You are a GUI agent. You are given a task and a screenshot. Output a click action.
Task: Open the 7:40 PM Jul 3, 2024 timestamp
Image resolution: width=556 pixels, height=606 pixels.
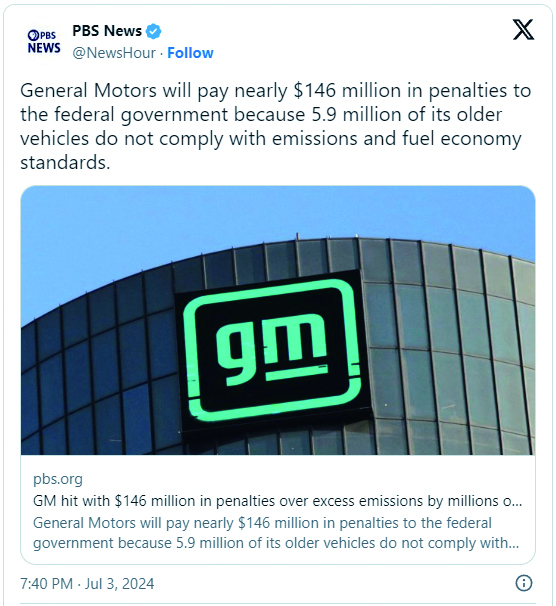click(87, 583)
